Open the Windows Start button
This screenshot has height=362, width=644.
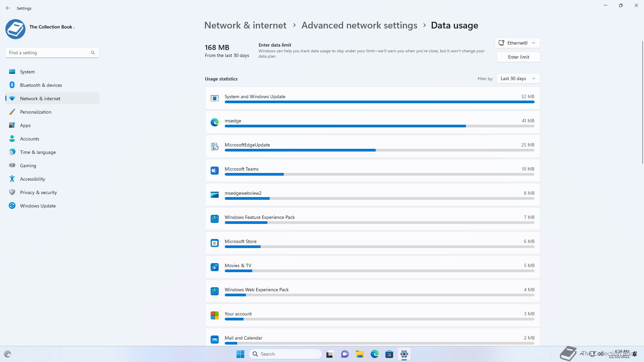[x=240, y=354]
